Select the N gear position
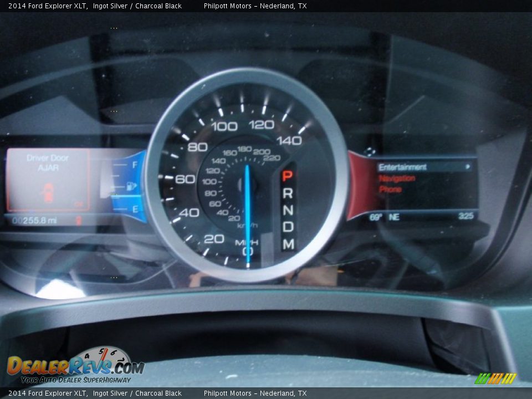The height and width of the screenshot is (399, 532). [288, 210]
